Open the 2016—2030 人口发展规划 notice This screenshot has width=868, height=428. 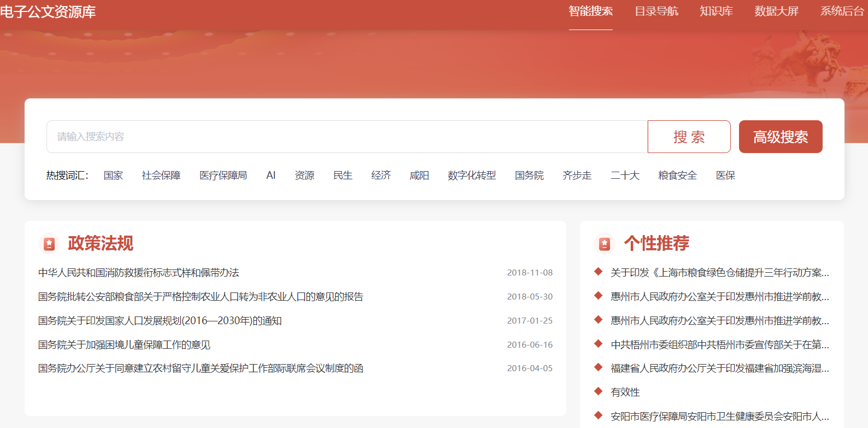(160, 321)
